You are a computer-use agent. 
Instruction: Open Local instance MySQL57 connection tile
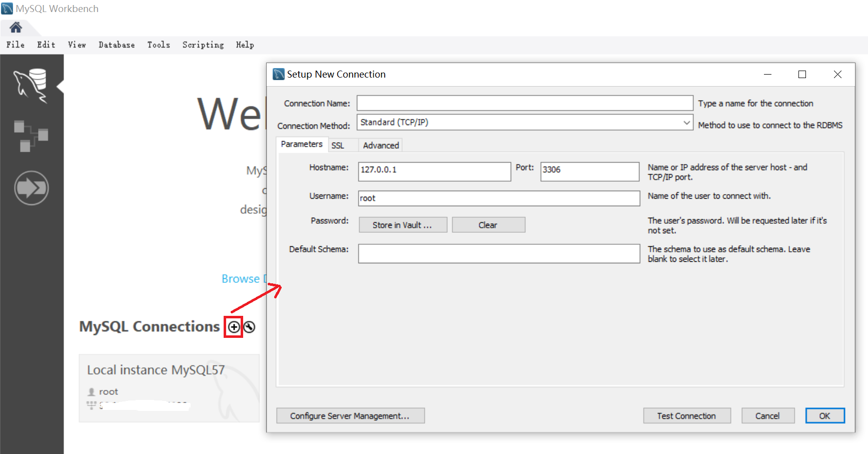(x=169, y=388)
